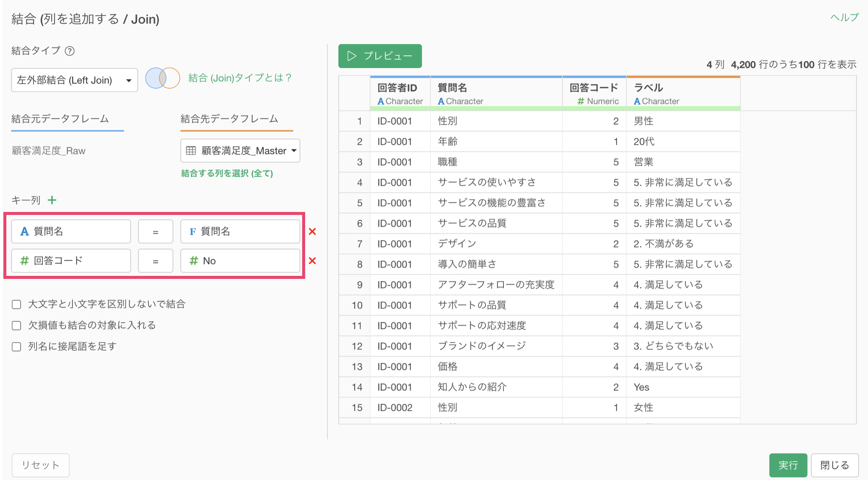Select the 結合先データフレーム tab header
This screenshot has height=480, width=868.
(x=229, y=119)
